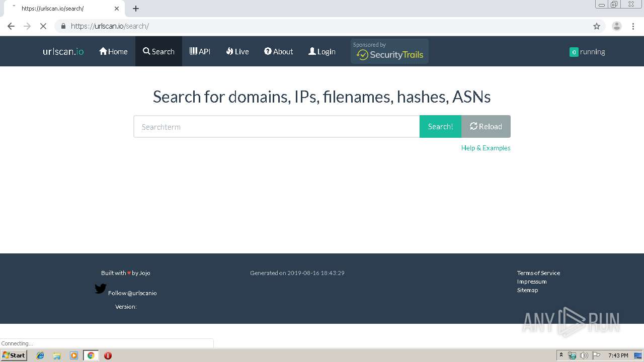Open the About nav item
The width and height of the screenshot is (644, 362).
point(279,51)
